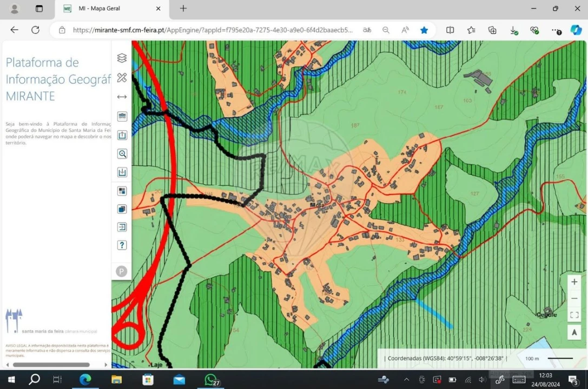Collapse the toolbar with the P button

122,271
